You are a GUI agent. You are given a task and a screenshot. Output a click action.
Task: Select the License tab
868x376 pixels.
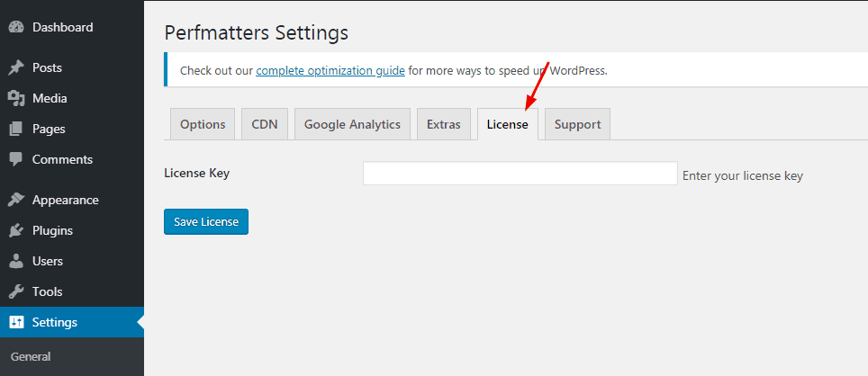(507, 124)
